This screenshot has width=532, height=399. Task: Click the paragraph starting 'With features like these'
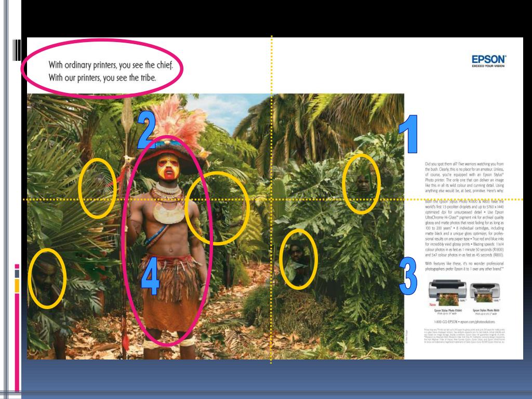pyautogui.click(x=464, y=266)
